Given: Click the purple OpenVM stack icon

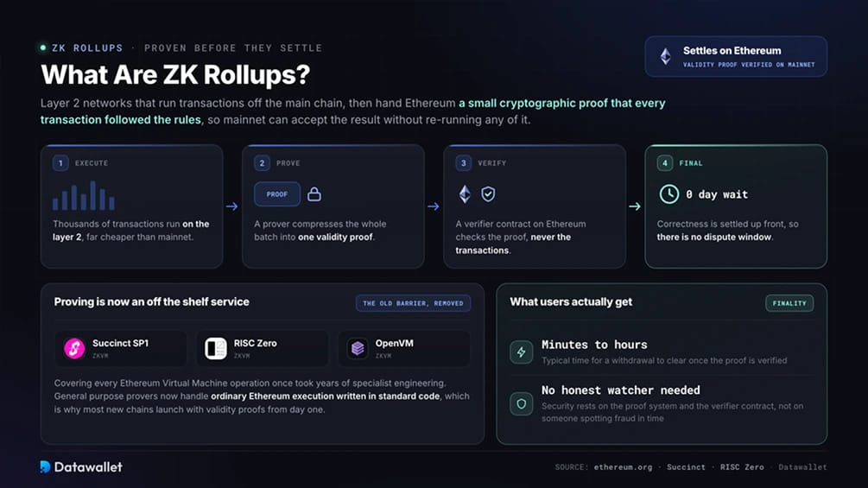Looking at the screenshot, I should point(358,349).
